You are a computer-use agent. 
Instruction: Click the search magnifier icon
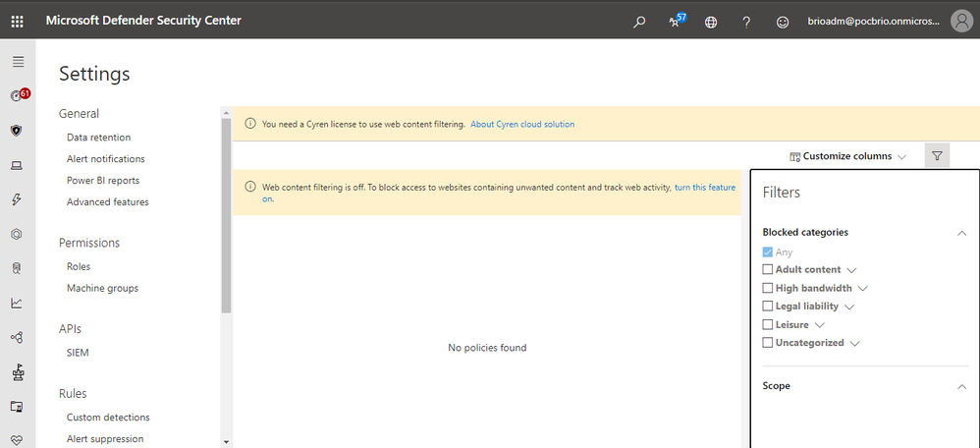[x=639, y=22]
